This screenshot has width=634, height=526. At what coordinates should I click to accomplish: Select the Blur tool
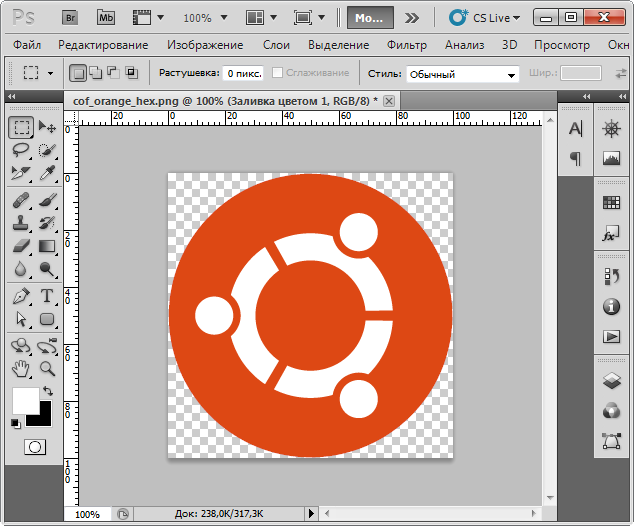tap(21, 269)
